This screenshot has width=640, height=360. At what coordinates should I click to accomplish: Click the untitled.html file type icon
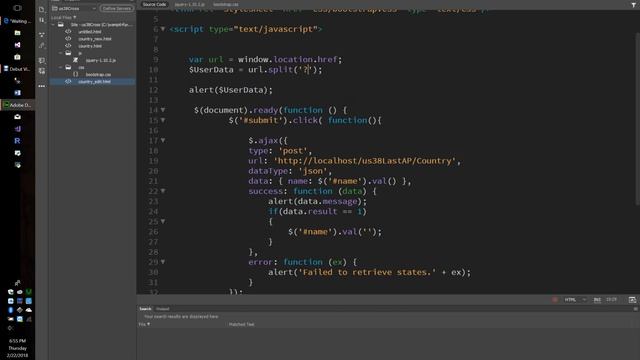(x=68, y=32)
